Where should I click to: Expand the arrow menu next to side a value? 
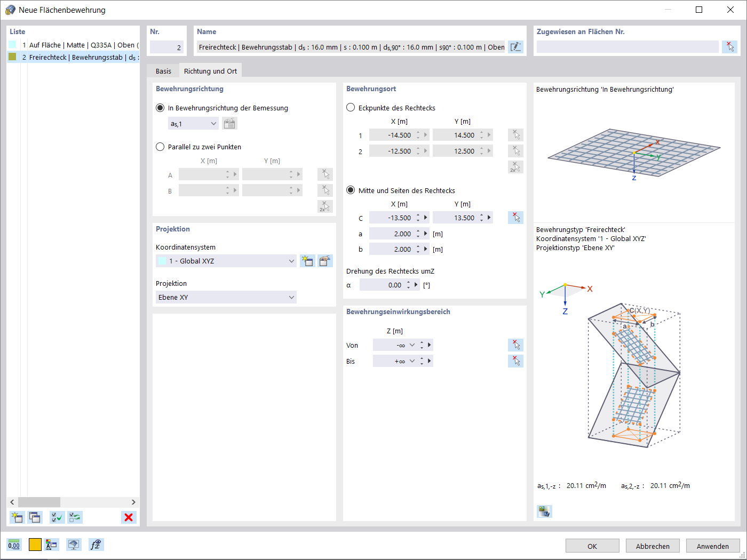426,234
